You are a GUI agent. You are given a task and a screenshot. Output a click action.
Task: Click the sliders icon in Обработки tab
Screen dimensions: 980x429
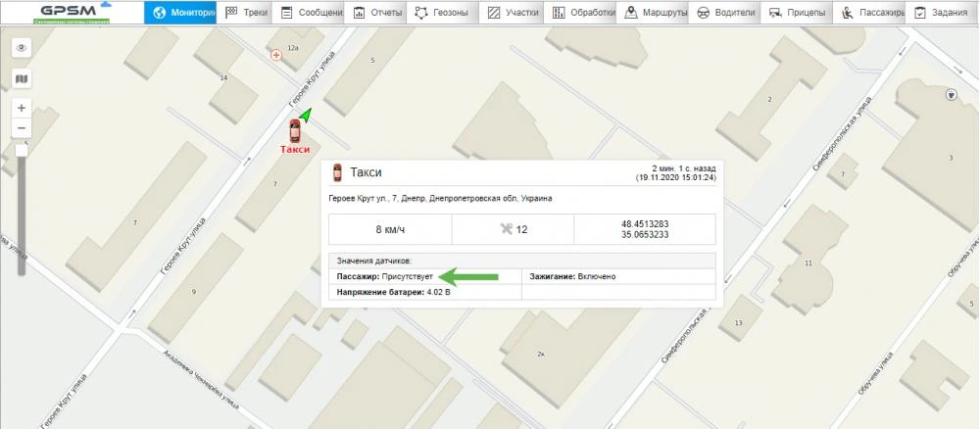(x=559, y=13)
